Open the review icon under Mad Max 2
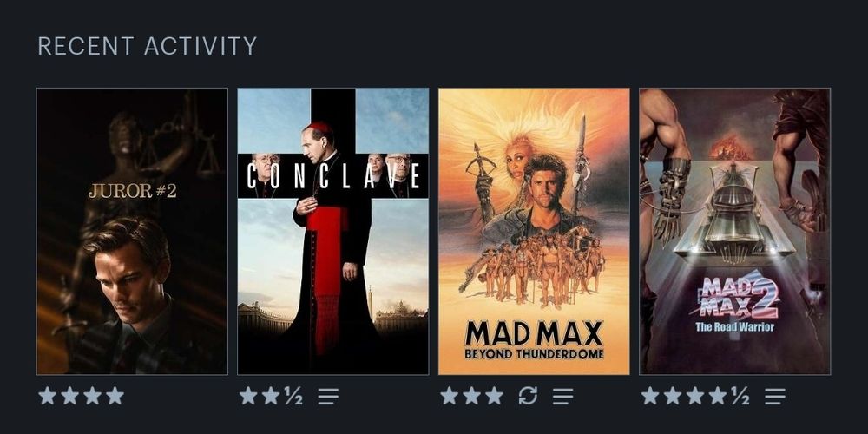The image size is (868, 434). pos(775,396)
